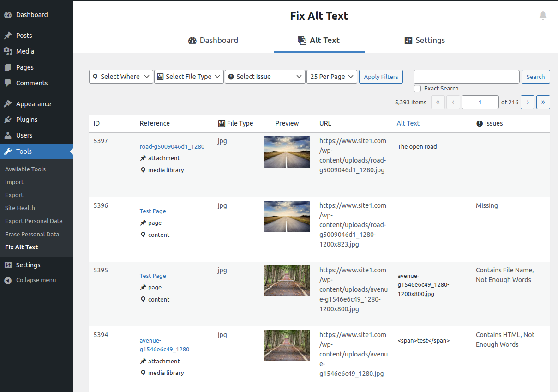Jump to the last page of results
The height and width of the screenshot is (392, 558).
click(543, 102)
